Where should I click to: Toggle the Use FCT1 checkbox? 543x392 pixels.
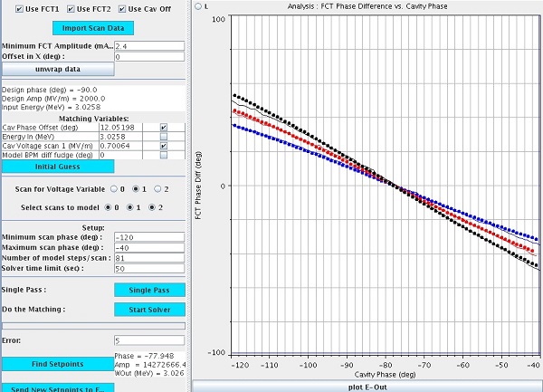pyautogui.click(x=22, y=9)
